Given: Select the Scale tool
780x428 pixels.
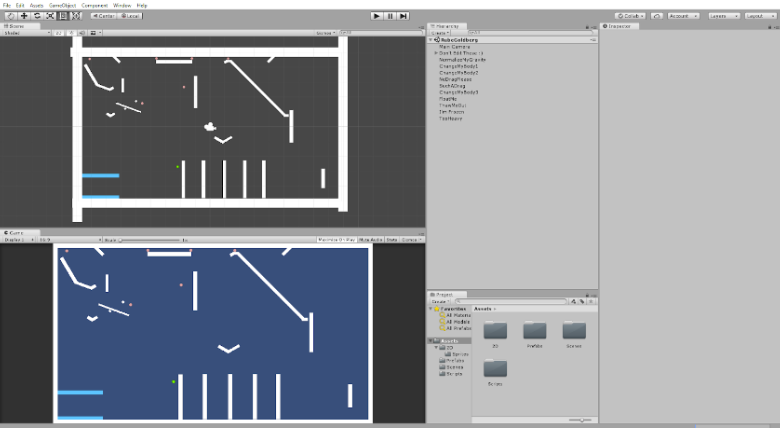Looking at the screenshot, I should pos(50,16).
